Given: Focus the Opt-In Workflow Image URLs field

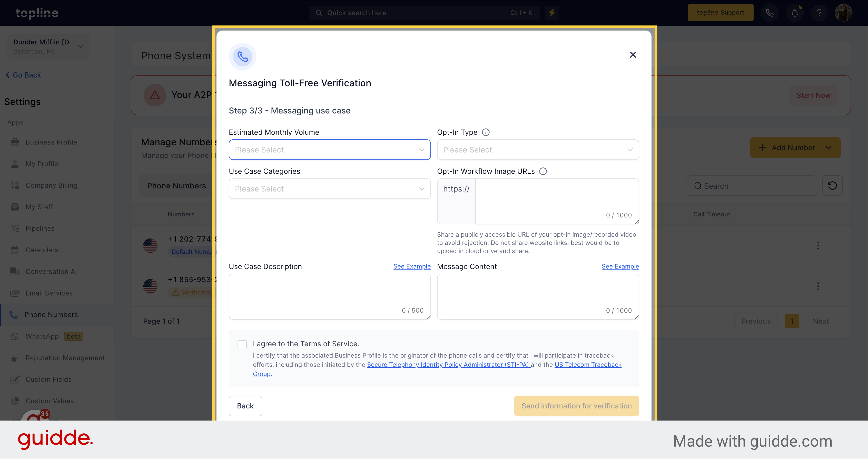Looking at the screenshot, I should tap(557, 201).
